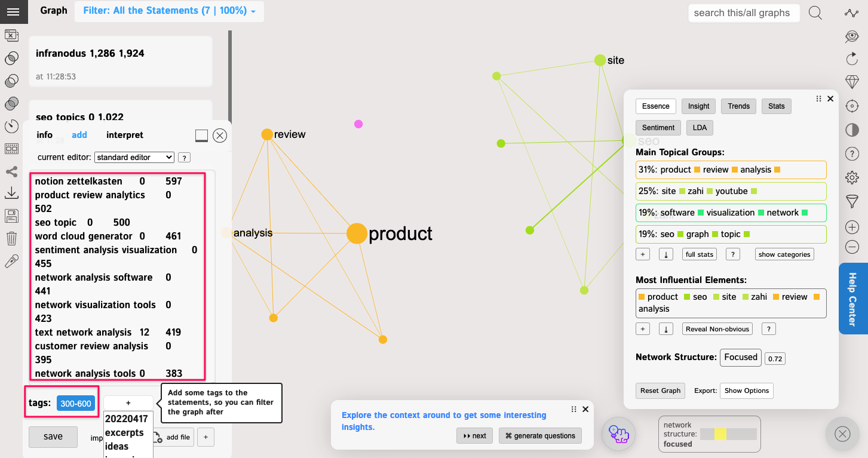Click the down-arrow under Most Influential Elements
Image resolution: width=868 pixels, height=458 pixels.
click(x=666, y=329)
